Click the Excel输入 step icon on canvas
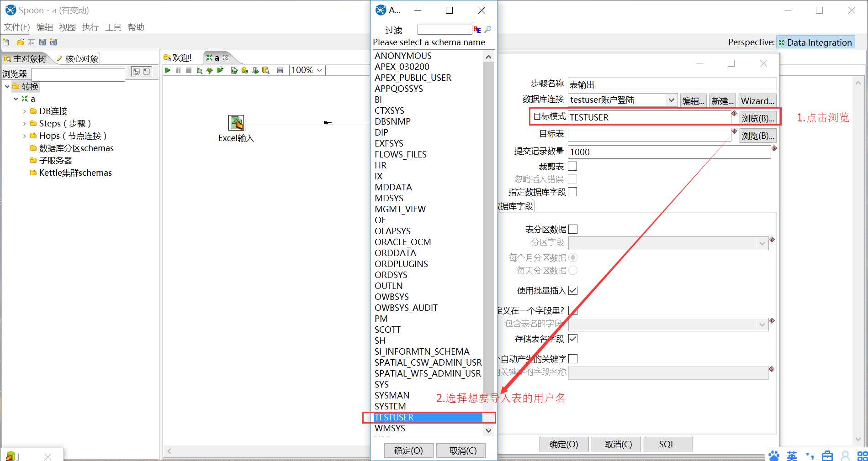This screenshot has height=461, width=868. 236,123
